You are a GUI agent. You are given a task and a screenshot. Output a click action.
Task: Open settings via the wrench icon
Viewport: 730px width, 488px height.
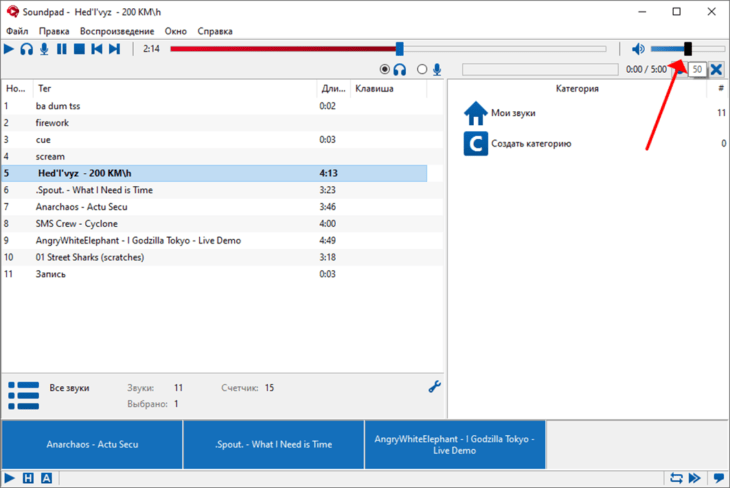[x=434, y=386]
